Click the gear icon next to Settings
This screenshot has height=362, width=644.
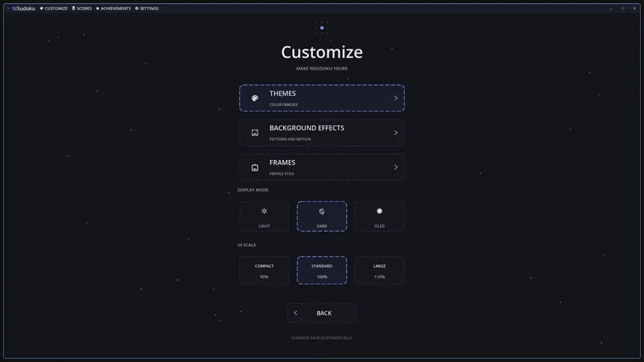(137, 8)
